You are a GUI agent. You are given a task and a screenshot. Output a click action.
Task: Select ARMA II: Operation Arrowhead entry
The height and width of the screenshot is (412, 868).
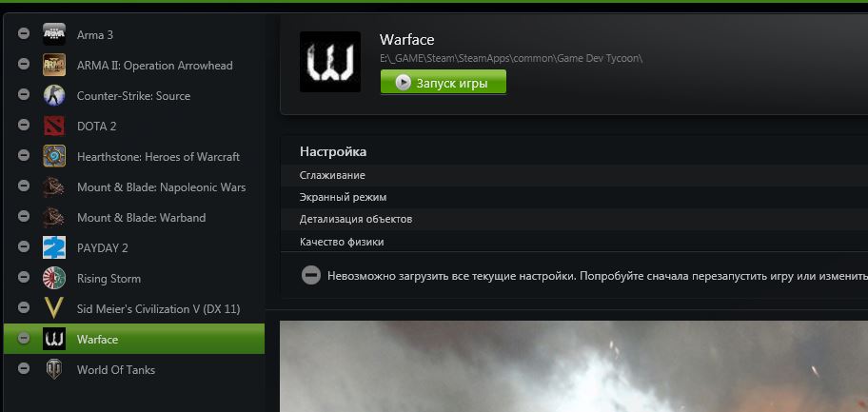click(x=134, y=65)
